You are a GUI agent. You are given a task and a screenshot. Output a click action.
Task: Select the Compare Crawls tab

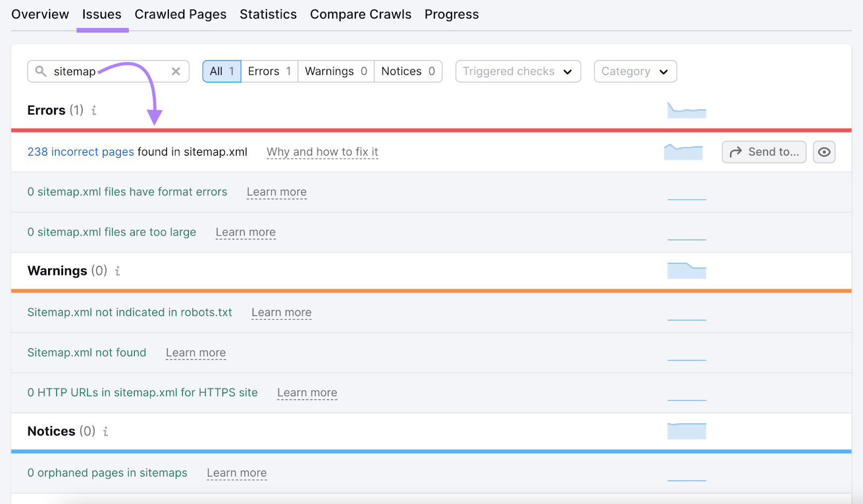(x=360, y=14)
